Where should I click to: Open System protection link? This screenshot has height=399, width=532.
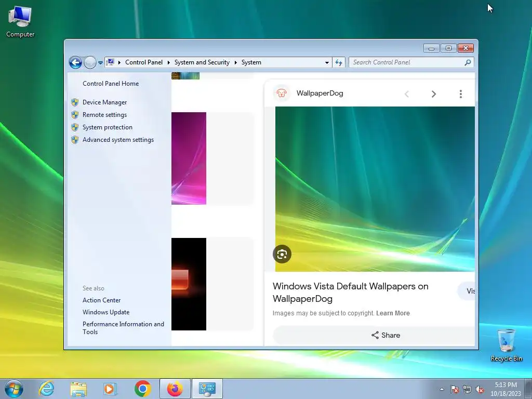click(107, 127)
